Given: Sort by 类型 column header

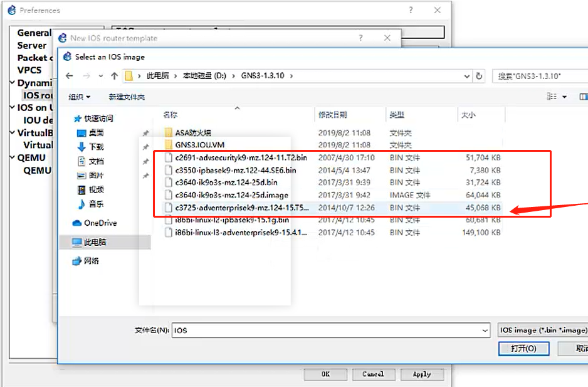Looking at the screenshot, I should point(397,115).
